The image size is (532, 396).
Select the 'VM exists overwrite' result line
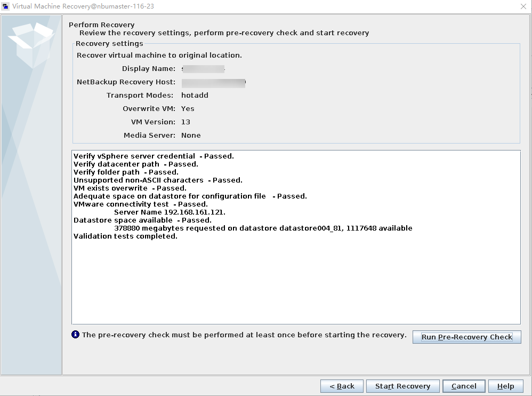point(130,188)
